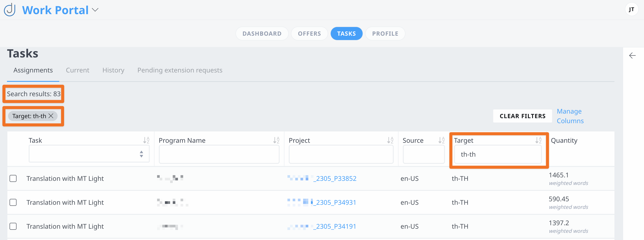Screen dimensions: 644x240
Task: Check the row for project 2305_P34191
Action: 13,226
